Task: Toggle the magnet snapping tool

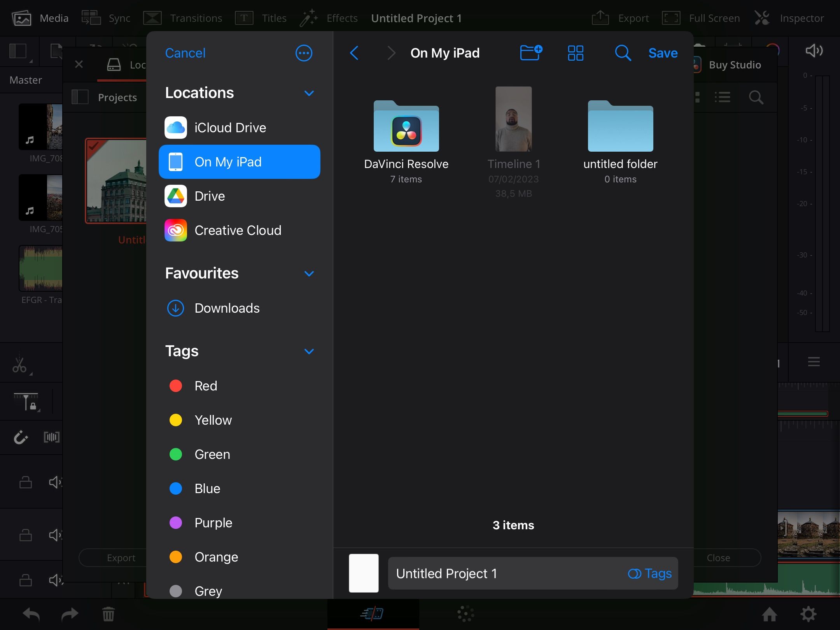Action: tap(20, 437)
